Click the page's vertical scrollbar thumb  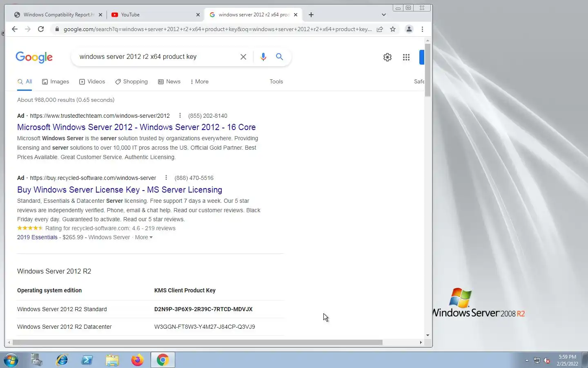coord(428,70)
